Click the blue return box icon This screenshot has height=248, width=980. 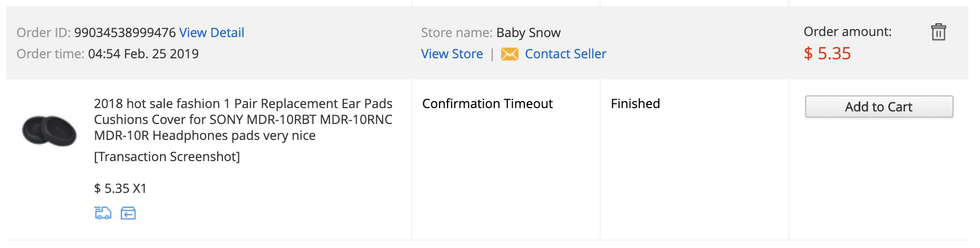click(x=128, y=213)
